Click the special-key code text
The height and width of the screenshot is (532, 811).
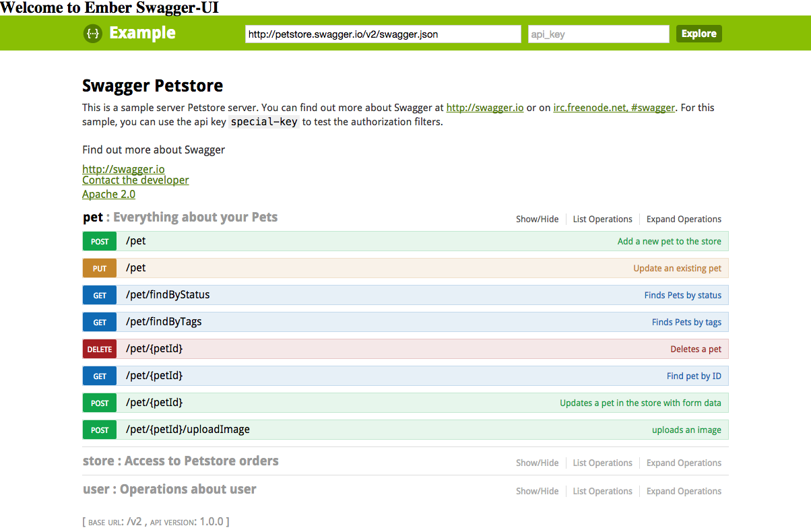click(264, 122)
